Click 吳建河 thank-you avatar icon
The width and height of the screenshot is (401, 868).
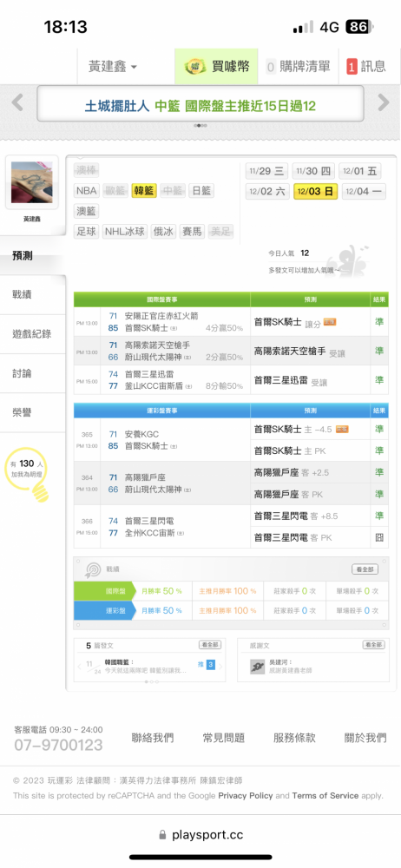pyautogui.click(x=257, y=667)
